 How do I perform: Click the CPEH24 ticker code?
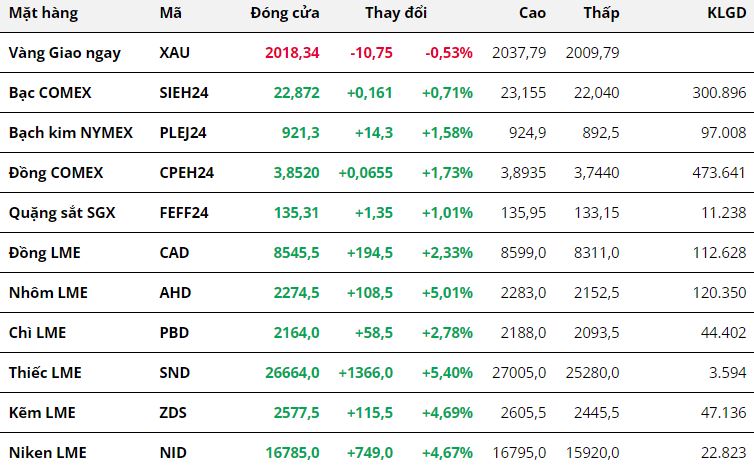[186, 172]
